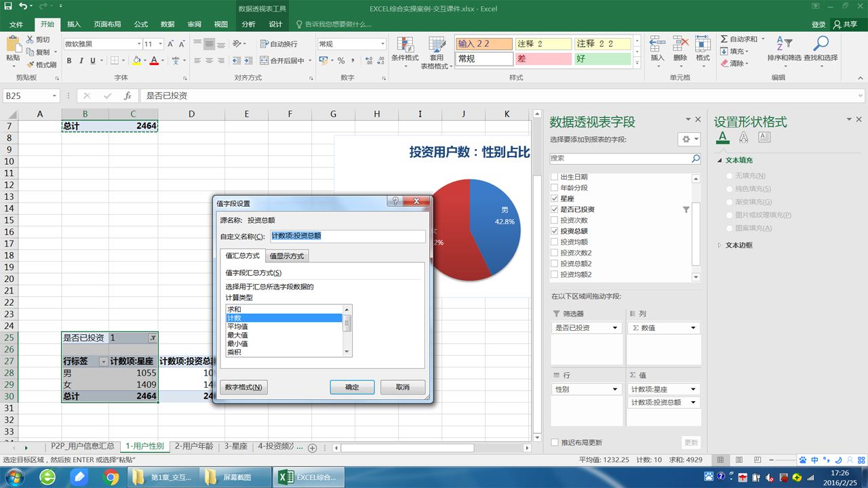
Task: Click the Format Painter (格式刷) brush button
Action: point(41,64)
